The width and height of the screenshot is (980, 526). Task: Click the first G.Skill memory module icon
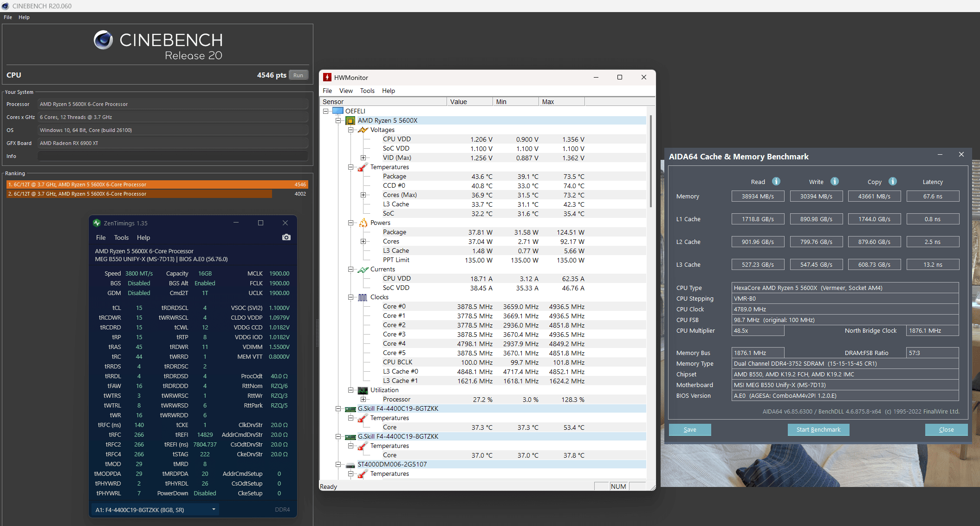(350, 409)
